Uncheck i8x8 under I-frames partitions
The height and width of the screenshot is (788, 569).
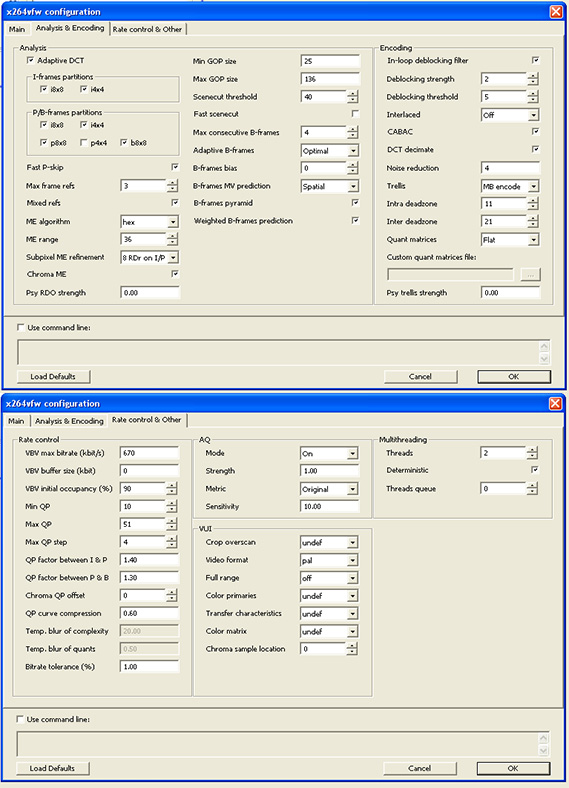(44, 89)
